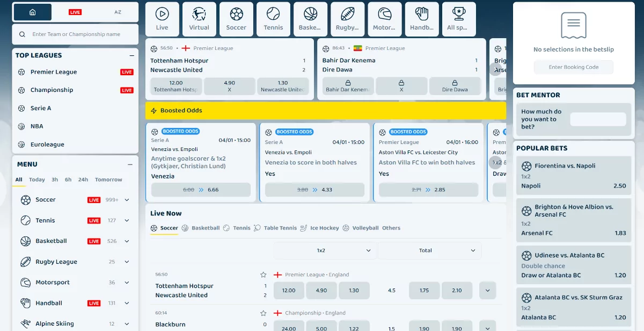The image size is (644, 331).
Task: Select the boosted 4.33 odds for Venezia halves
Action: tap(314, 190)
